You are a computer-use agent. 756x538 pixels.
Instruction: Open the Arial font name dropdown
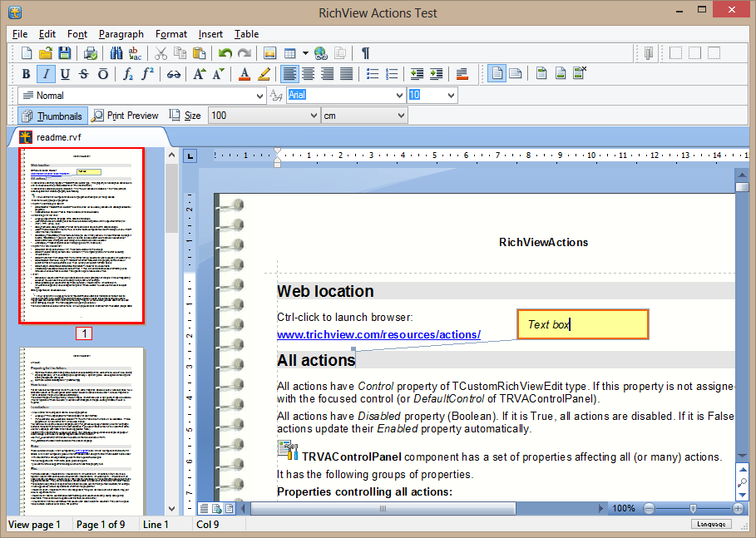[x=399, y=96]
